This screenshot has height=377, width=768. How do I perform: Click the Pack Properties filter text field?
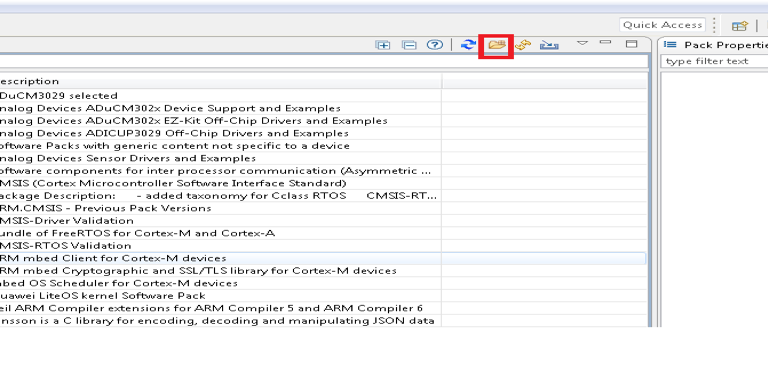[714, 61]
